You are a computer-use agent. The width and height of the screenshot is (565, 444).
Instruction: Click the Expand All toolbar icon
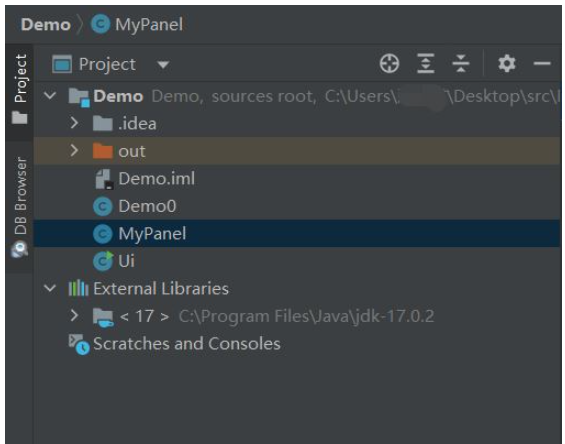[426, 64]
